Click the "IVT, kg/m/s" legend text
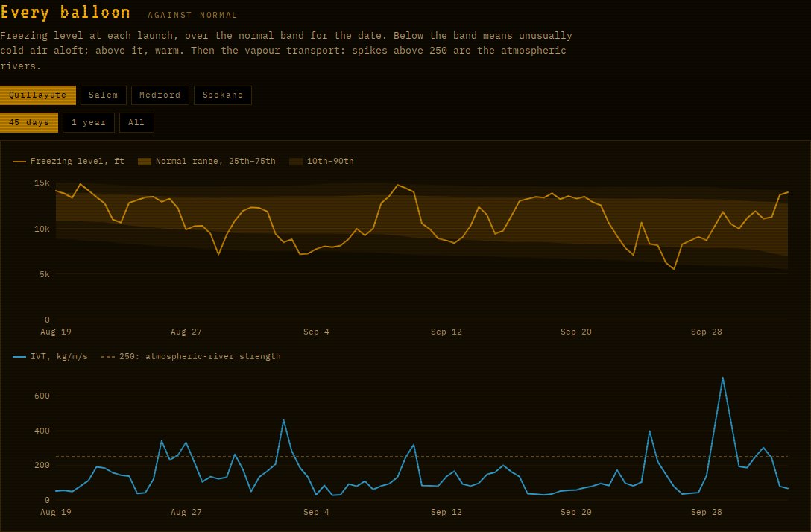Image resolution: width=811 pixels, height=532 pixels. click(59, 357)
